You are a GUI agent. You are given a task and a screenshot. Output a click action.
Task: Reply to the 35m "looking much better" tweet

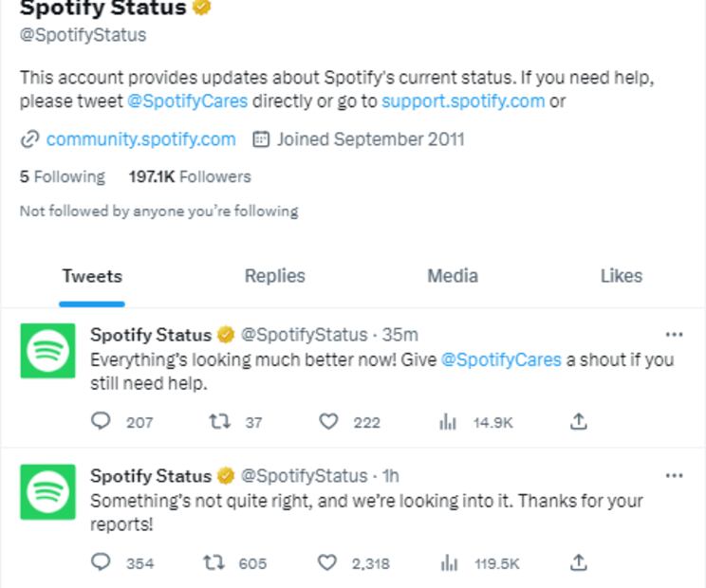point(101,421)
